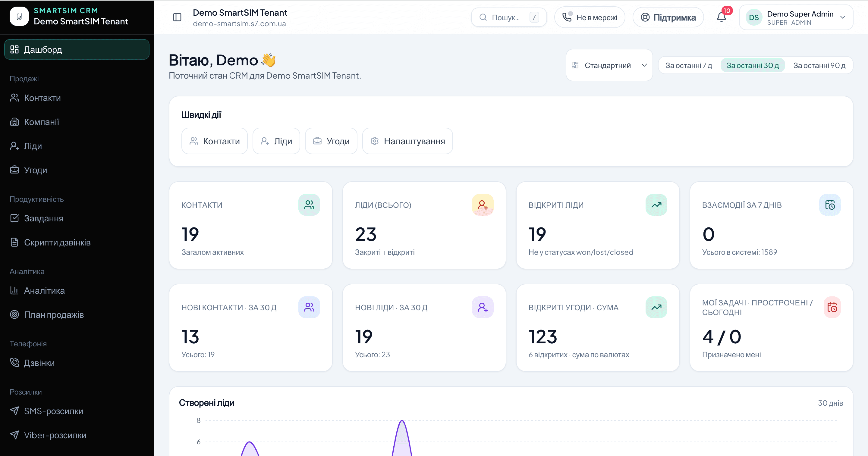Click the Дашборд grid icon in sidebar
The width and height of the screenshot is (868, 456).
pos(14,49)
